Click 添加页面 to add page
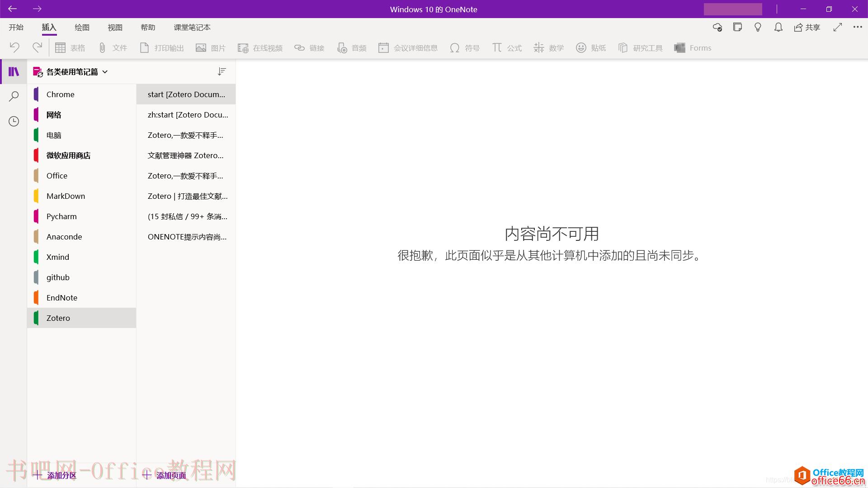The image size is (868, 488). (165, 475)
